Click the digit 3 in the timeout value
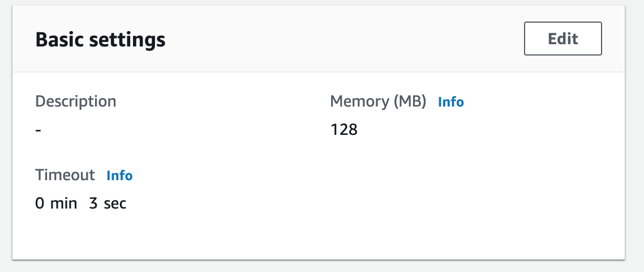The image size is (644, 272). point(93,203)
